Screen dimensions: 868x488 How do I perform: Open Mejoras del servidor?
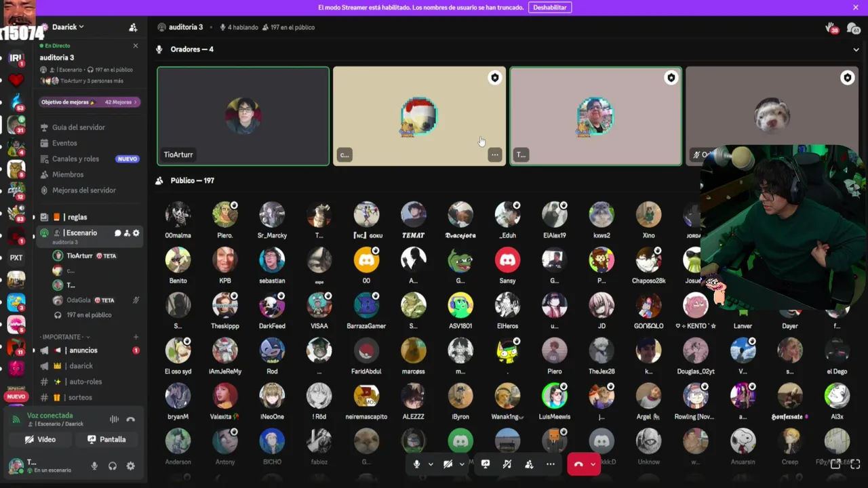click(x=84, y=190)
